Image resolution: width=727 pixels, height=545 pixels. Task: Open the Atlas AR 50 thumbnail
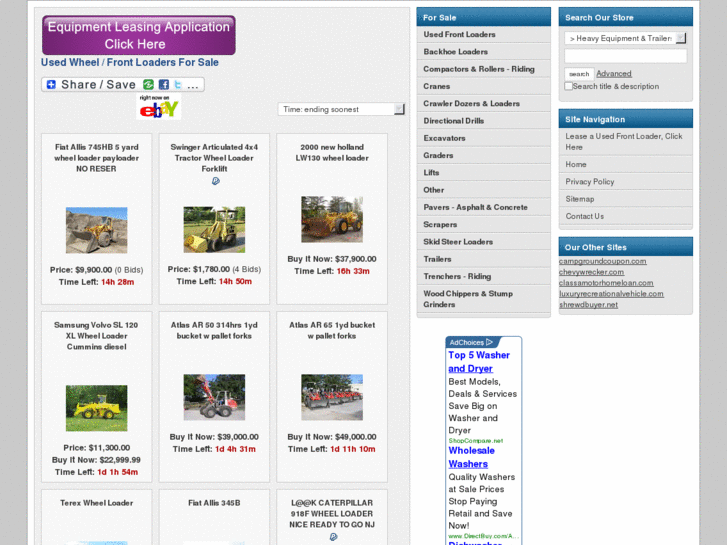pyautogui.click(x=214, y=398)
